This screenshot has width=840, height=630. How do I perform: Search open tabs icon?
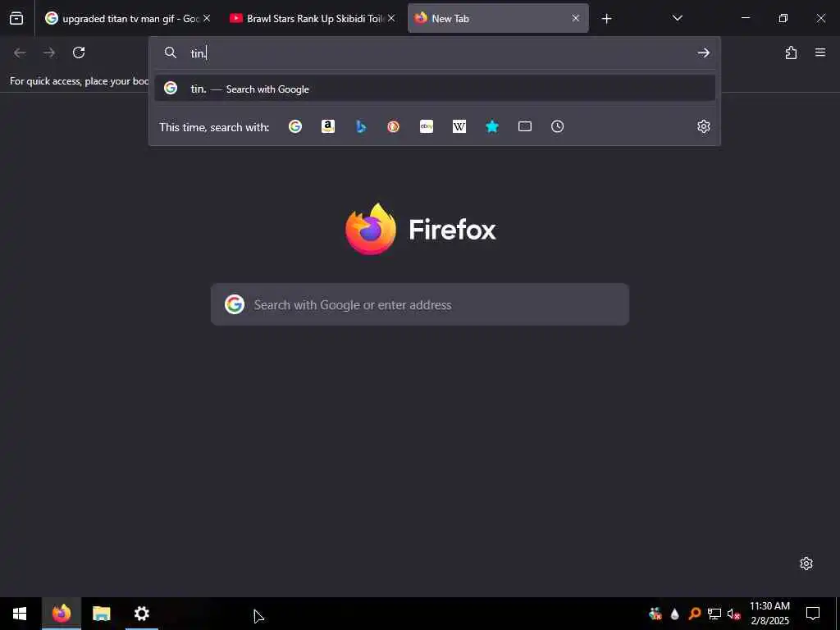point(525,126)
